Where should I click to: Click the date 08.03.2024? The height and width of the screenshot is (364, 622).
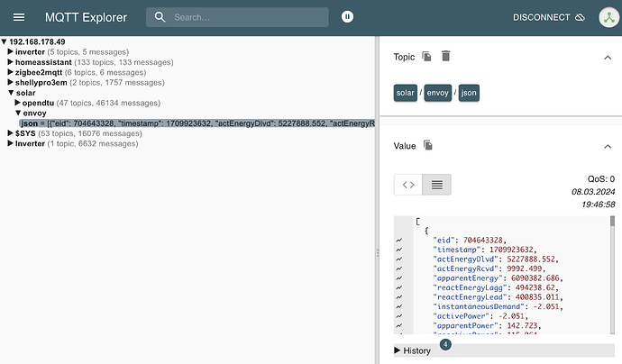pyautogui.click(x=593, y=192)
